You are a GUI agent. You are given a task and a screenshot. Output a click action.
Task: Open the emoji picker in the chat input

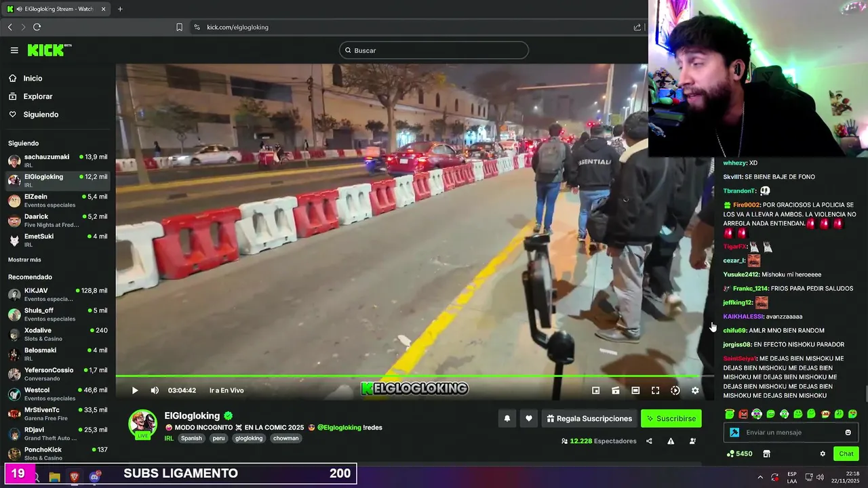[x=848, y=432]
